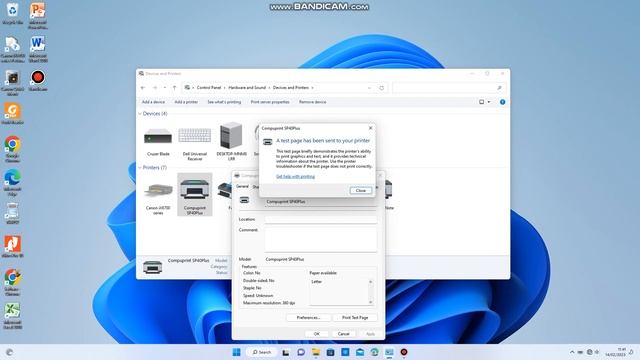Click Hardware and Sound in the breadcrumb
The height and width of the screenshot is (360, 640).
pyautogui.click(x=247, y=88)
